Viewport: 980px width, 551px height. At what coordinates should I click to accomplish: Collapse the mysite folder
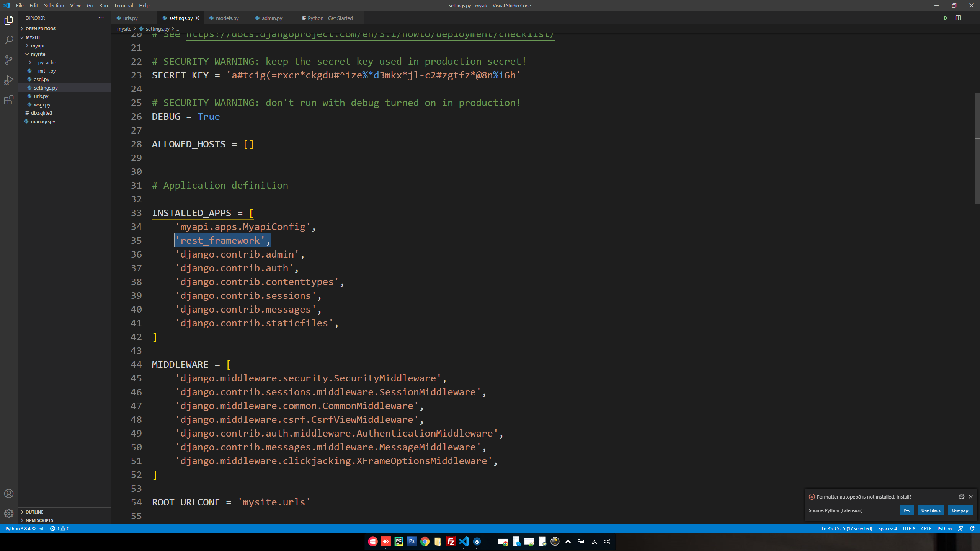click(64, 54)
